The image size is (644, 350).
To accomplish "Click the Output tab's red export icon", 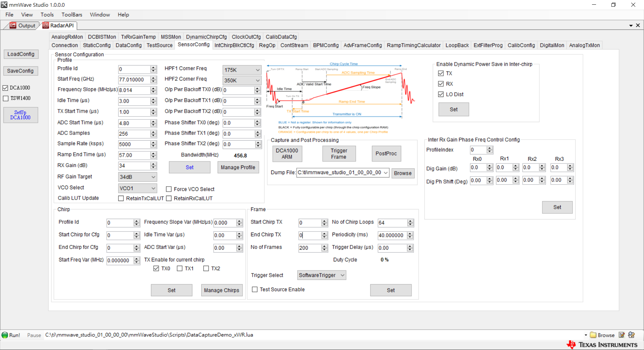I will coord(13,25).
